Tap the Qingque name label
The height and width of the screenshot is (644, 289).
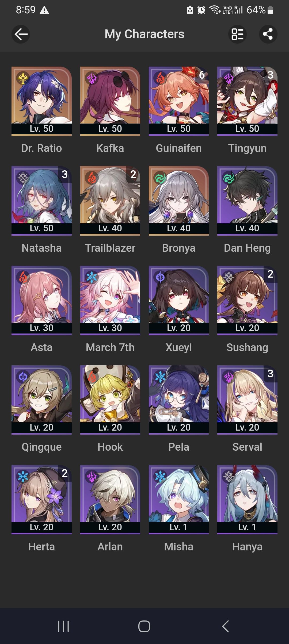coord(41,447)
